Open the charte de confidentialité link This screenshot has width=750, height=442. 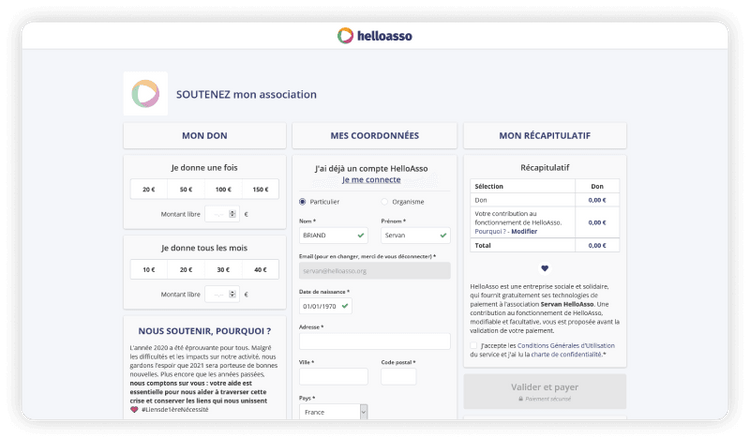[566, 354]
